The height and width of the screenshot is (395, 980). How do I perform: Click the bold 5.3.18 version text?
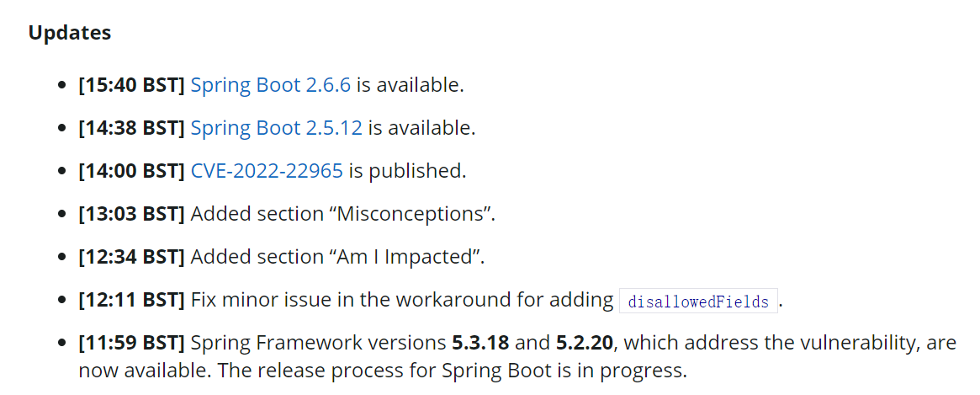pos(480,343)
